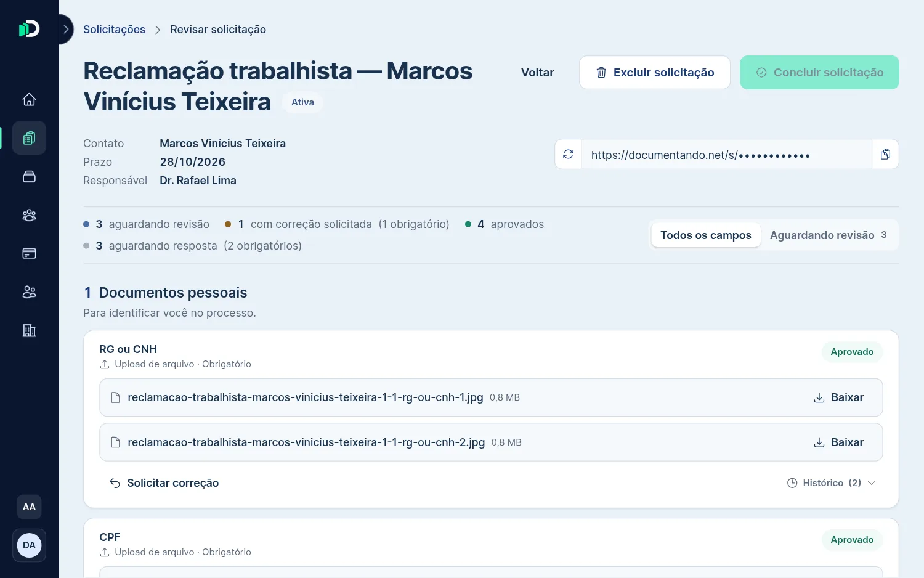Click the Ativa status badge
The image size is (924, 578).
coord(302,102)
